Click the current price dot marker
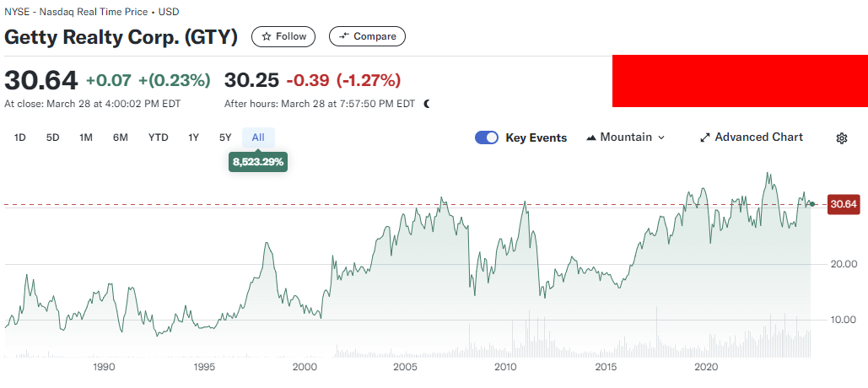Image resolution: width=868 pixels, height=388 pixels. tap(812, 204)
